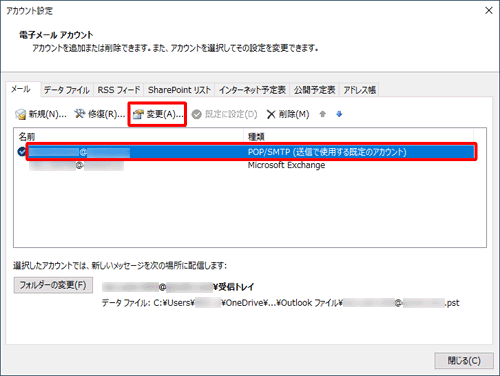This screenshot has width=500, height=376.
Task: Click the フォルダーの変更(F) button
Action: tap(53, 285)
